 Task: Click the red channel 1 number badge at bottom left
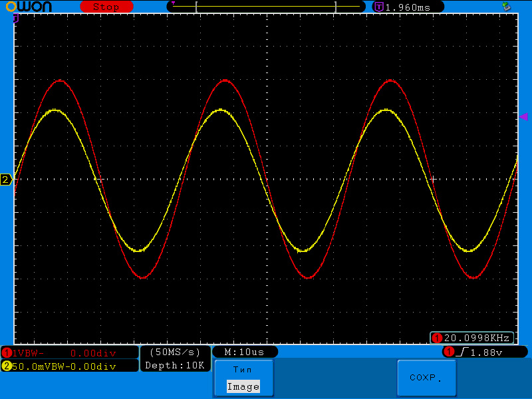(x=7, y=353)
